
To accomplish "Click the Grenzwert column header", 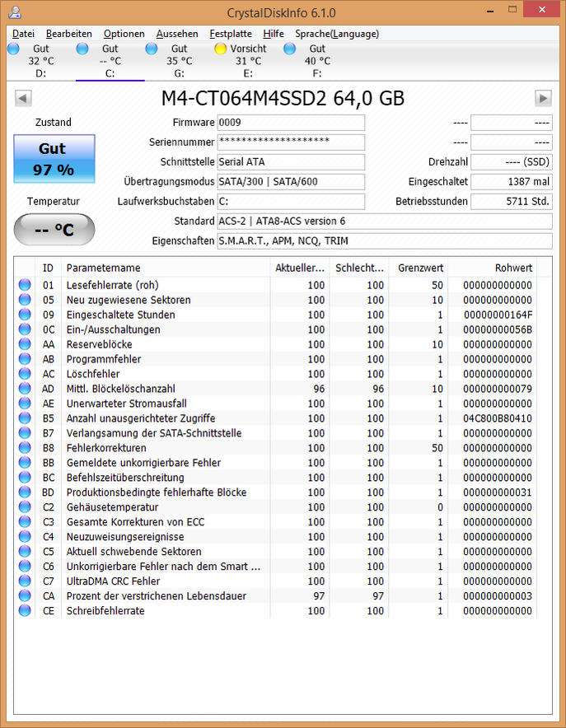I will pos(419,268).
